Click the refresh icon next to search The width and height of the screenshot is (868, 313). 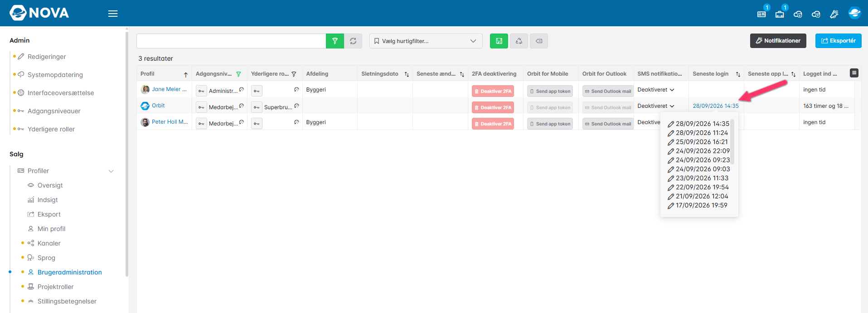(353, 41)
